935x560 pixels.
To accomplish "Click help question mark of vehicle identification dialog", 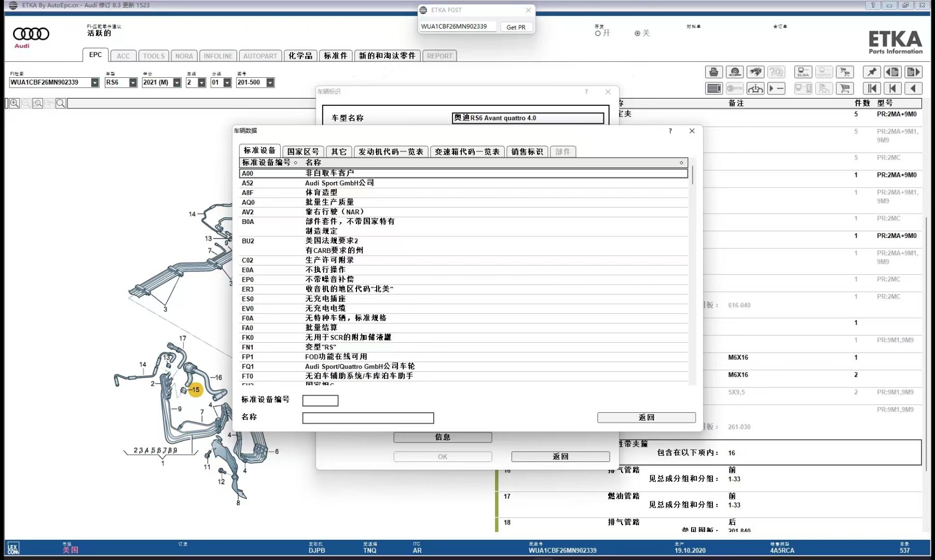I will (586, 92).
